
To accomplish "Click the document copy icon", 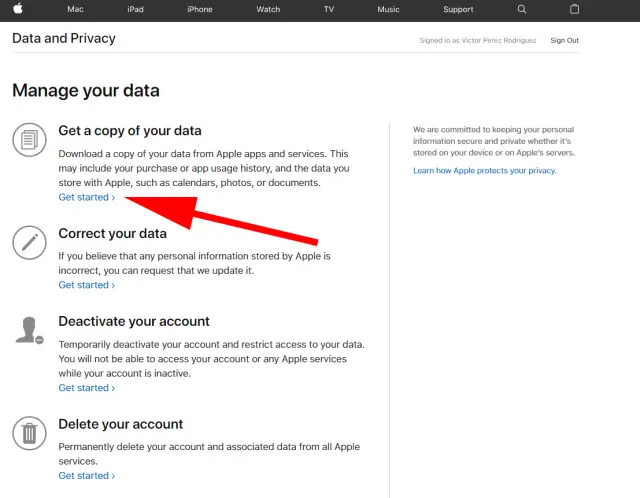I will [x=29, y=139].
